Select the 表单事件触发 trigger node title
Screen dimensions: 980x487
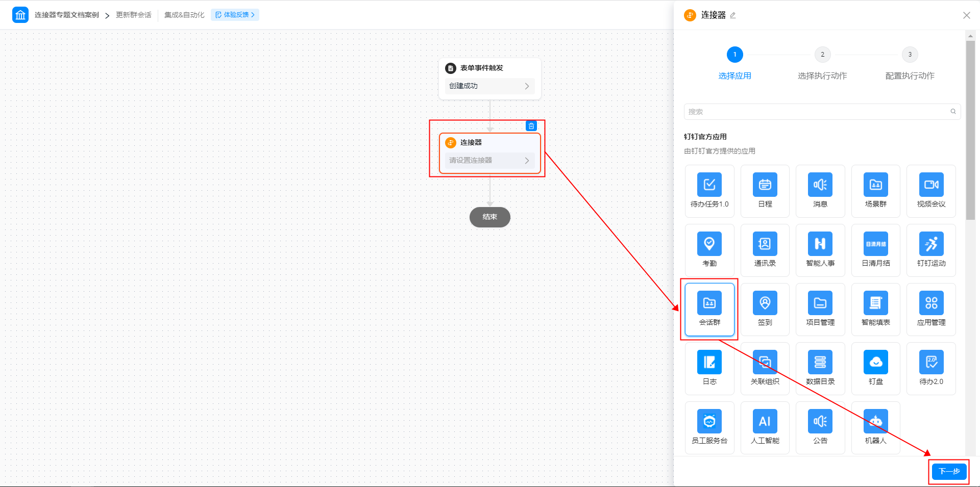click(482, 68)
